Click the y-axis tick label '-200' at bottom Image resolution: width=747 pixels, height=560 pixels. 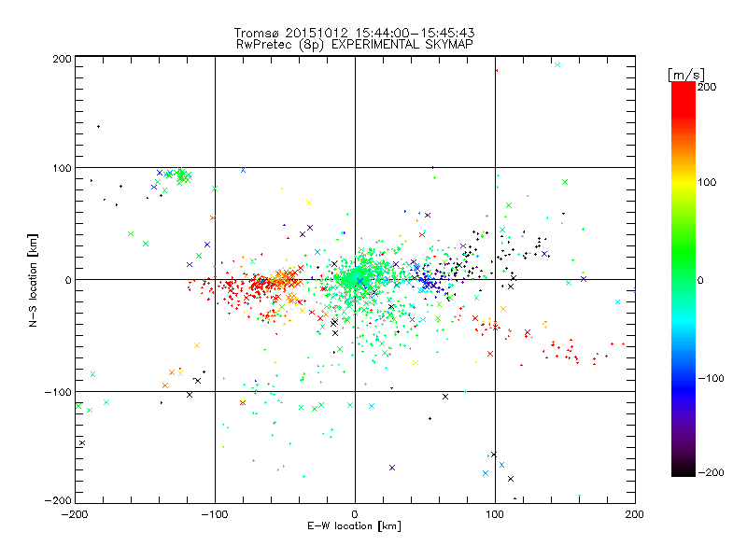click(x=58, y=500)
